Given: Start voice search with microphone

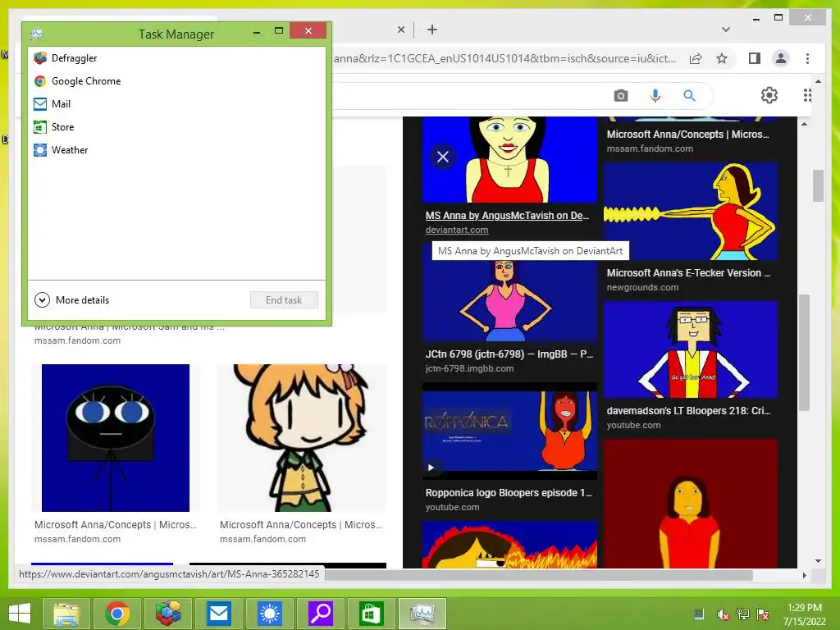Looking at the screenshot, I should pos(655,95).
